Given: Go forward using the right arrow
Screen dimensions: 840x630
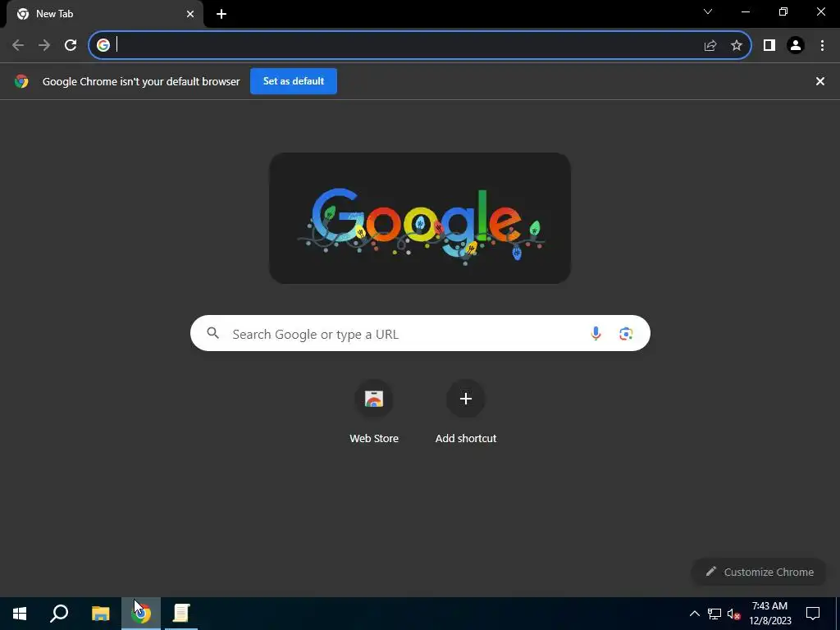Looking at the screenshot, I should (x=44, y=45).
